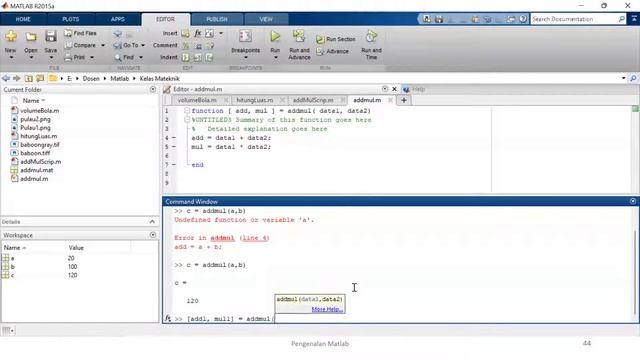The width and height of the screenshot is (640, 360).
Task: Add a new editor tab with plus
Action: 404,100
